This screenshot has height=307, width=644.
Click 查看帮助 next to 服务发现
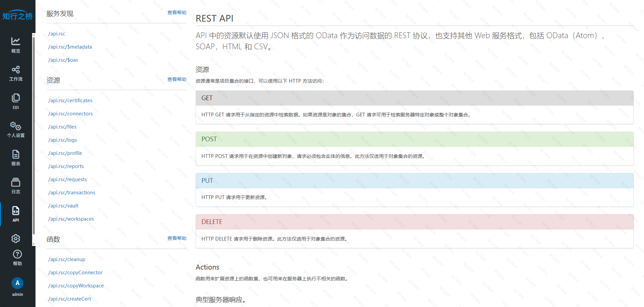tap(176, 12)
